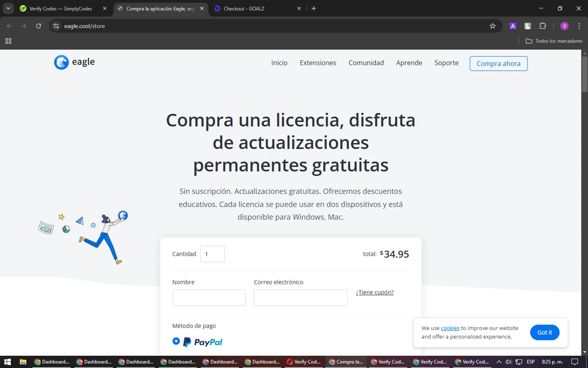Screen dimensions: 588x368
Task: Bookmark this page with star icon
Action: tap(493, 26)
